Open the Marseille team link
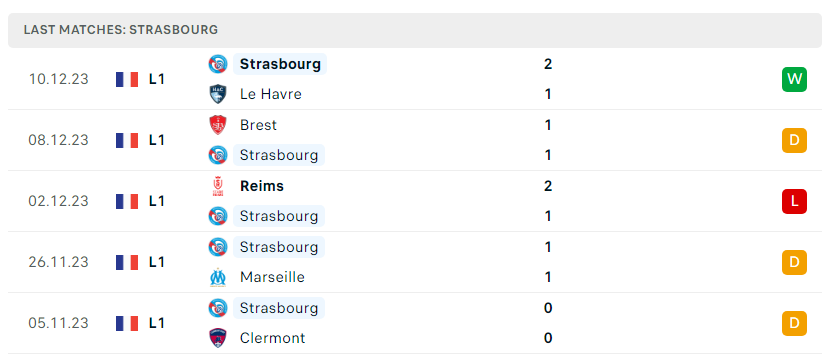Screen dimensions: 825x361 (272, 277)
